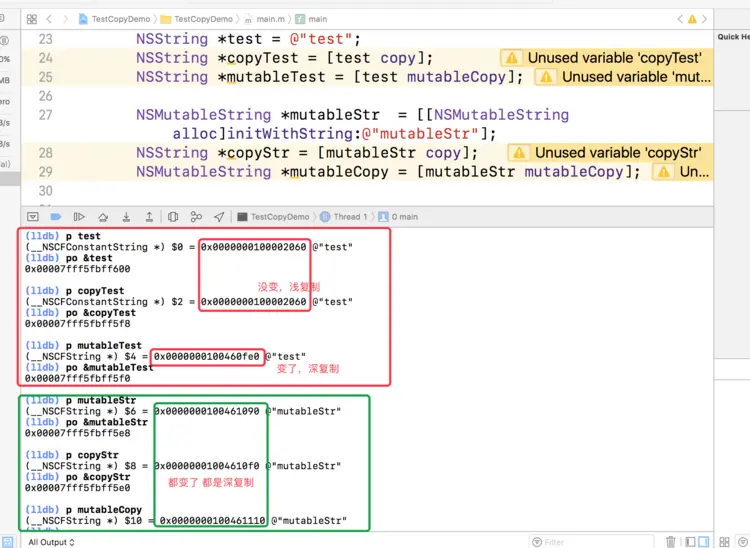Continue program execution from the debug bar
Screen dimensions: 750x548
tap(79, 217)
